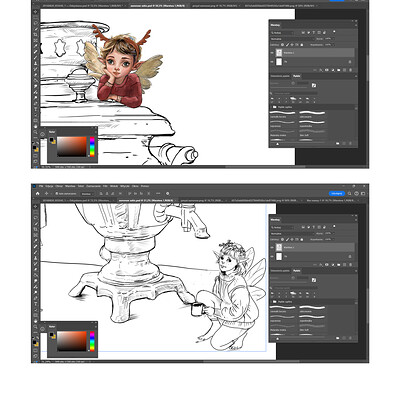The image size is (400, 400).
Task: Add a layer mask in lower Warstwy panel
Action: 327,265
